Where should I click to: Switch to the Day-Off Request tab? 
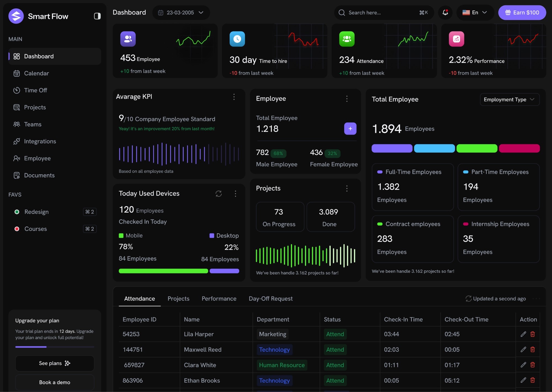pyautogui.click(x=270, y=299)
